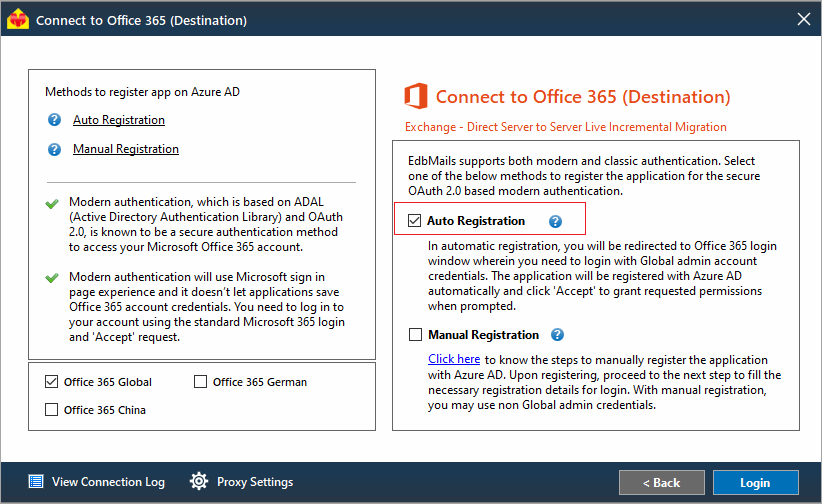Open the Auto Registration help link
Viewport: 822px width, 504px height.
pyautogui.click(x=119, y=120)
